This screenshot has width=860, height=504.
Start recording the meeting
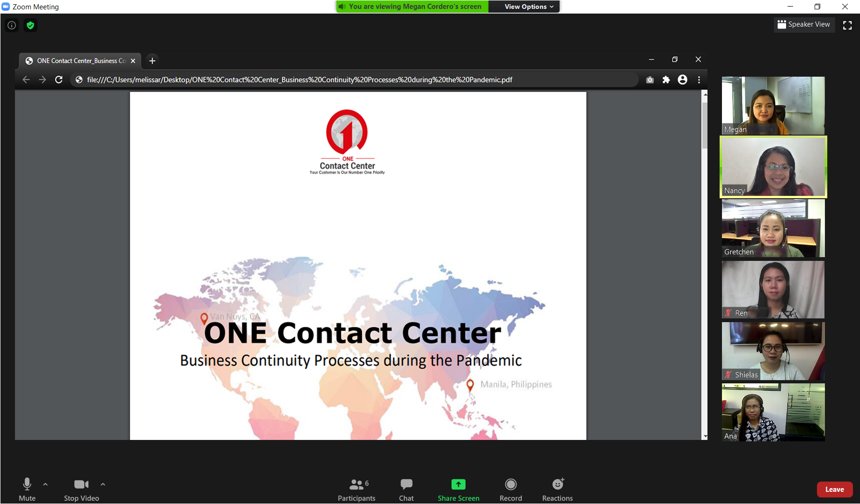[511, 490]
